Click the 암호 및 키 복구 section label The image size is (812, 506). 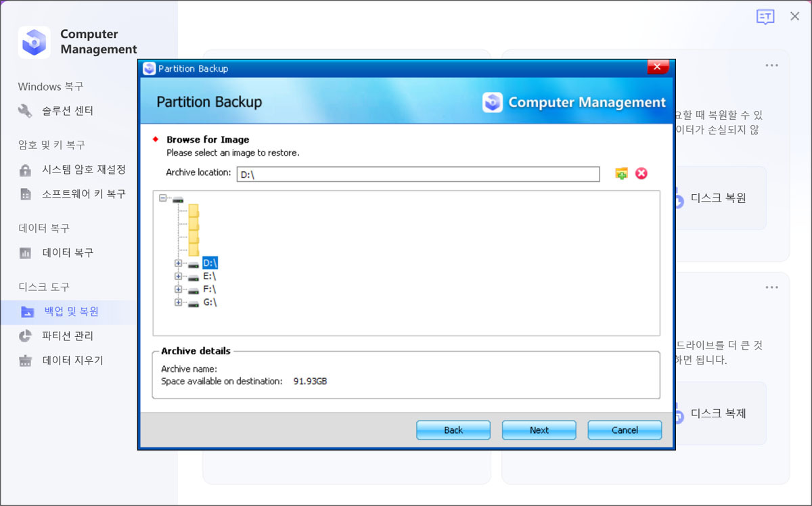[x=51, y=145]
